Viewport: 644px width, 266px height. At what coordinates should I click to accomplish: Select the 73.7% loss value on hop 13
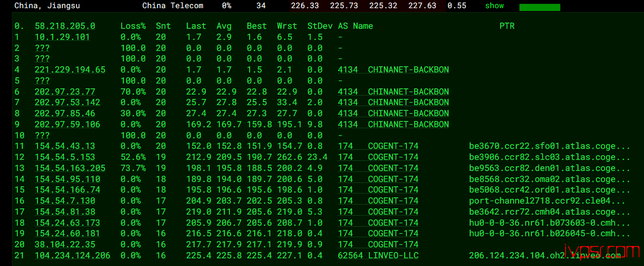point(133,168)
